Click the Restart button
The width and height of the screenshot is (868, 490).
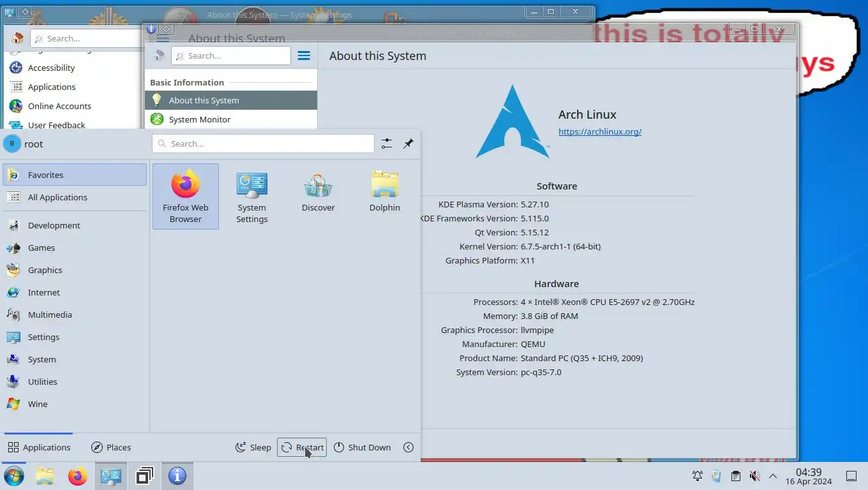[302, 447]
